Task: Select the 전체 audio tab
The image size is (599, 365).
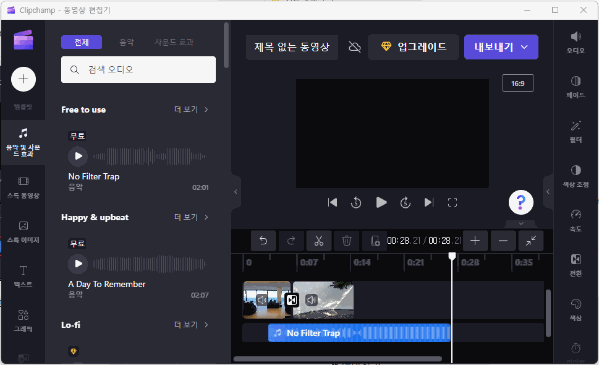Action: 81,42
